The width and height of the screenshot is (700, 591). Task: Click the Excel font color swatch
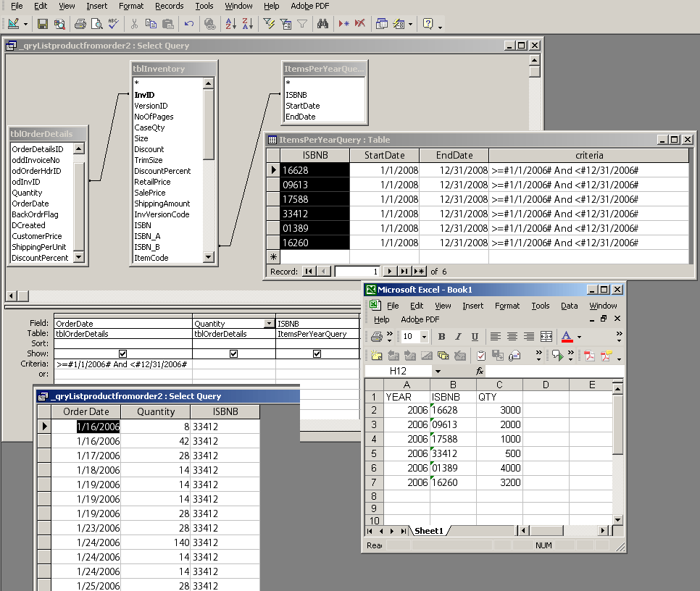567,336
